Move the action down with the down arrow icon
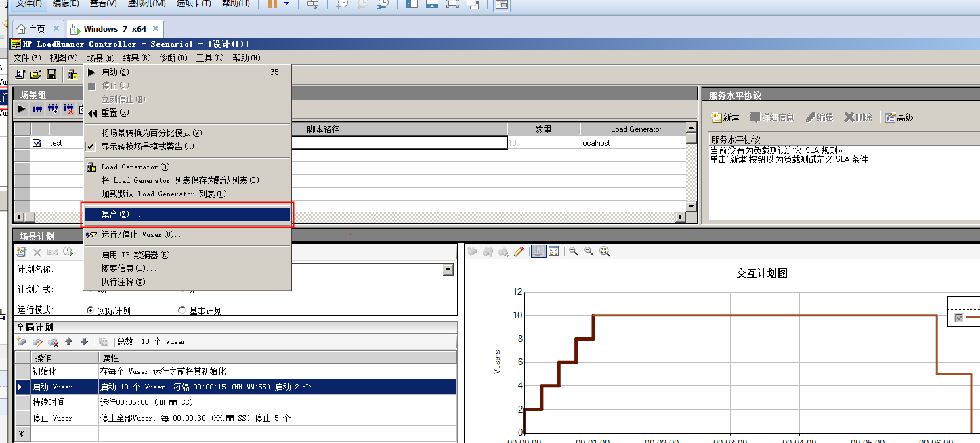Image resolution: width=980 pixels, height=443 pixels. tap(85, 342)
